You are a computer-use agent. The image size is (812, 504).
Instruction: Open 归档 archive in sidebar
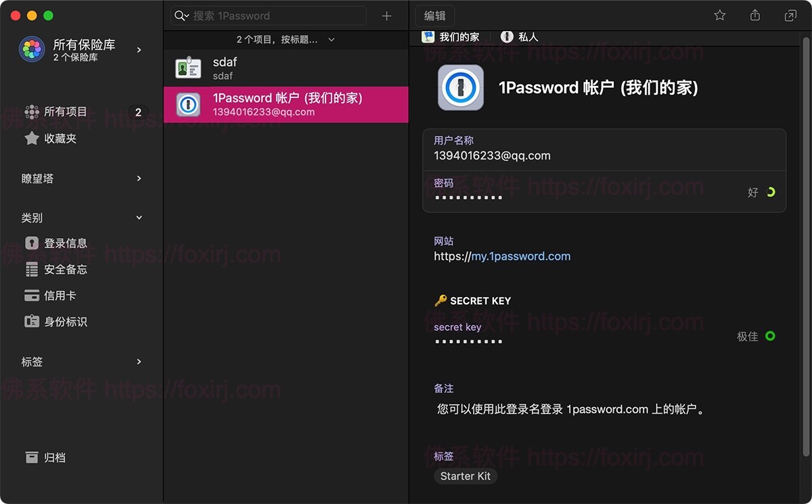click(54, 458)
